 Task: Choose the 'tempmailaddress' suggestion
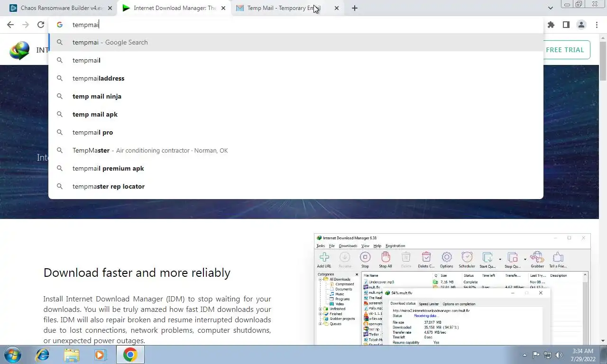(x=296, y=78)
